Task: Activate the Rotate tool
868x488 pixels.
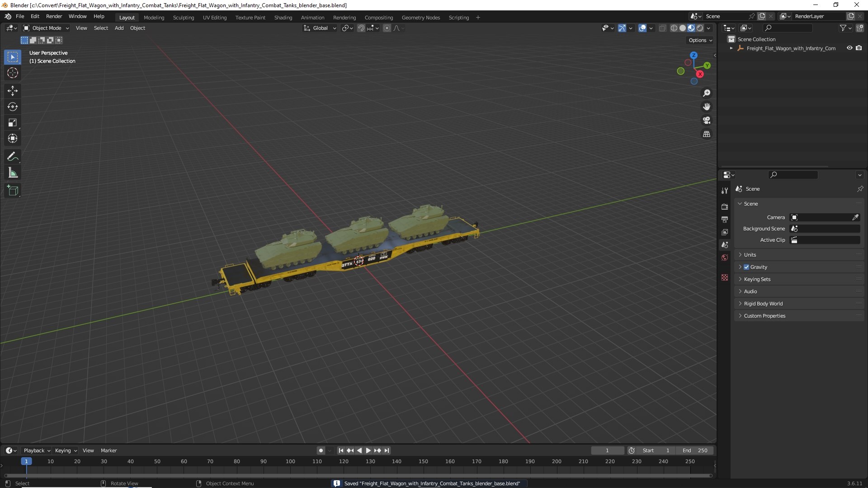Action: [13, 107]
